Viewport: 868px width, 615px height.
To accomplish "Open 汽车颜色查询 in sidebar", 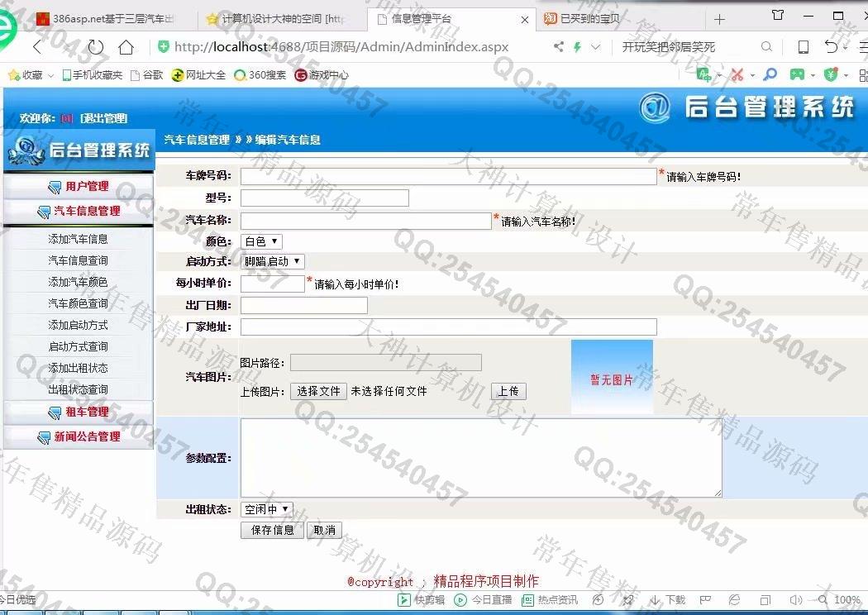I will point(78,303).
